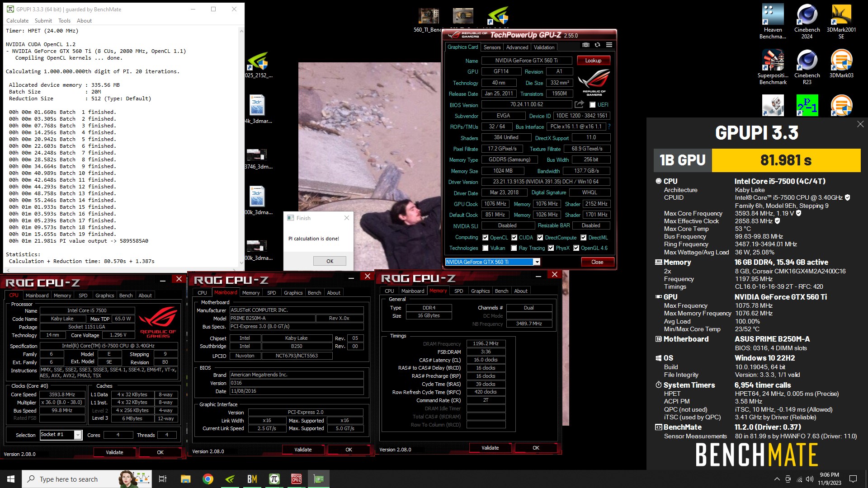Viewport: 868px width, 488px height.
Task: Open 3DMark03 desktop shortcut
Action: coord(841,63)
